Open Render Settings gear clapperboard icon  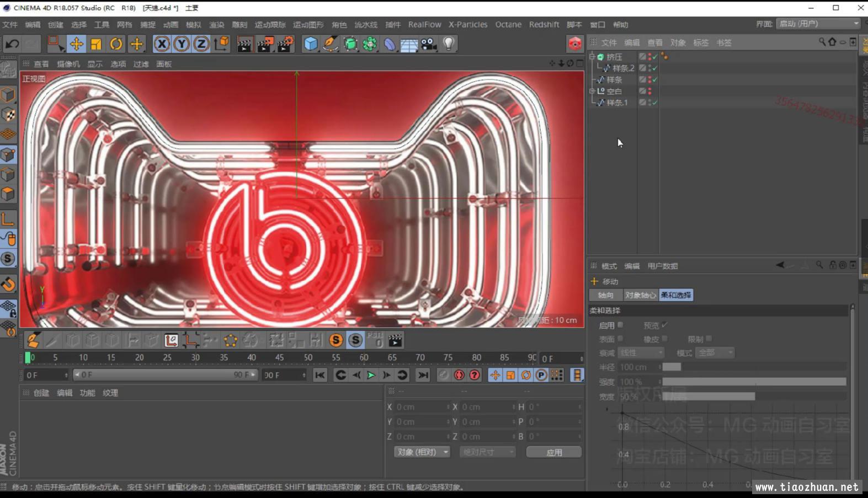click(285, 44)
